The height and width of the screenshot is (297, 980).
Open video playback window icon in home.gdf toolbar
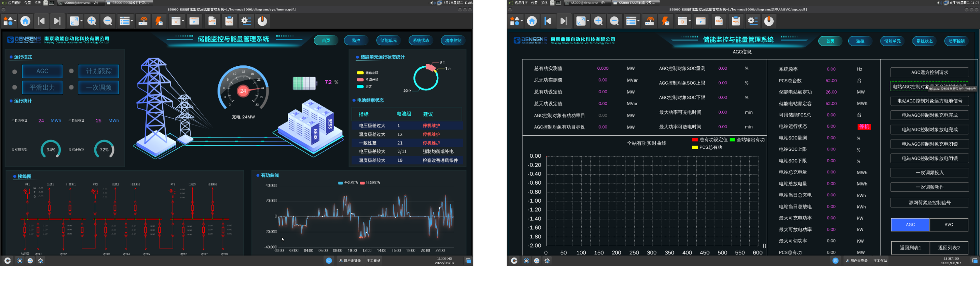coord(194,21)
